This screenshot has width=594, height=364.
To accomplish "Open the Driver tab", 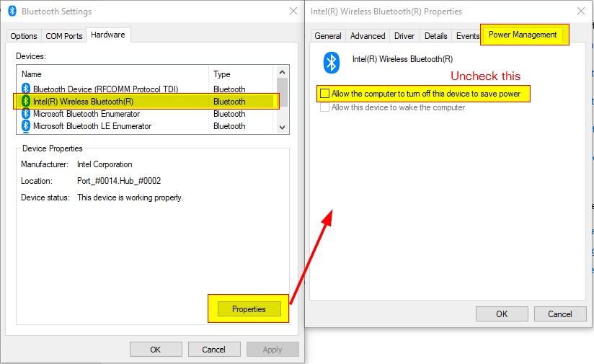I will click(404, 36).
